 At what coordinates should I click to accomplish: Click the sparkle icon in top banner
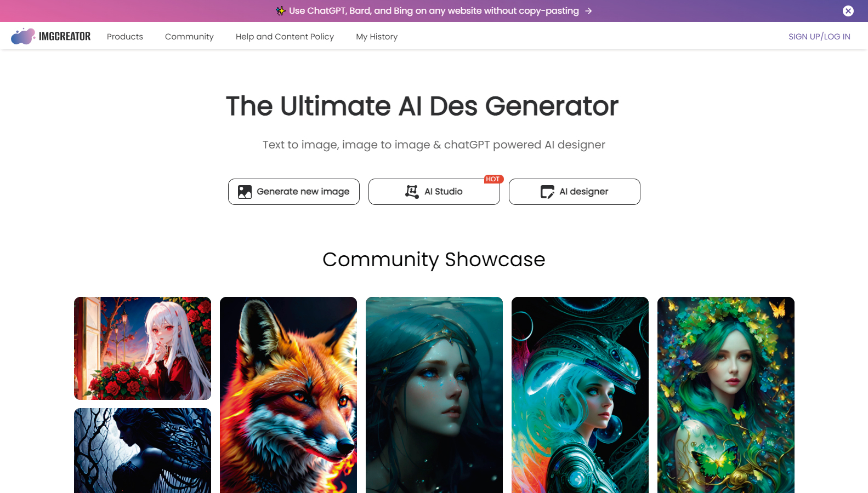pyautogui.click(x=280, y=11)
